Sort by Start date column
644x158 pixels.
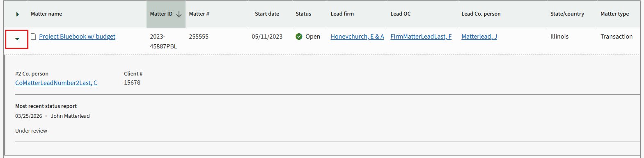[x=267, y=14]
